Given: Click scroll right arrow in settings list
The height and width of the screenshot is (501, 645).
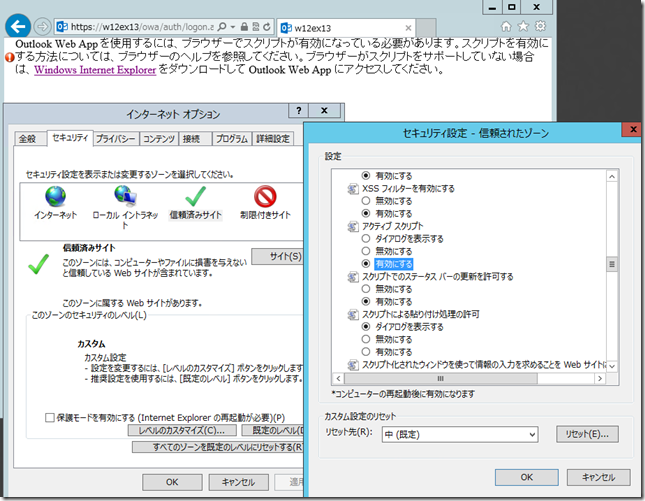Looking at the screenshot, I should pos(600,378).
